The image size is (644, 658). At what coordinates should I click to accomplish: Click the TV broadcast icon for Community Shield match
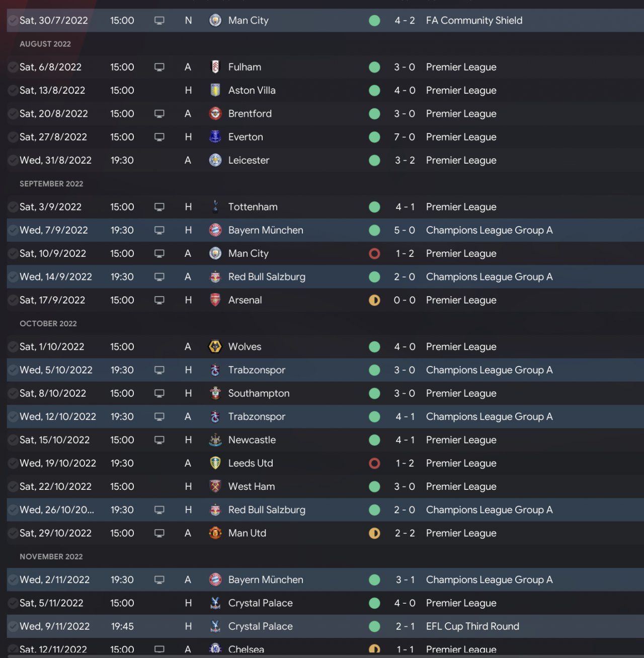(x=159, y=21)
